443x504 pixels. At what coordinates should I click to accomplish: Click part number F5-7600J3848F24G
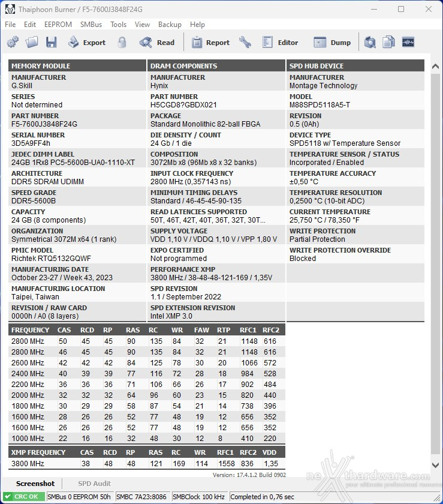(44, 124)
